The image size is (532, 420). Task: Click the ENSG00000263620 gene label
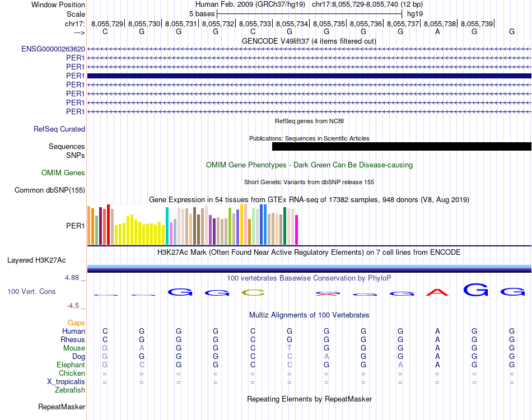(x=53, y=49)
